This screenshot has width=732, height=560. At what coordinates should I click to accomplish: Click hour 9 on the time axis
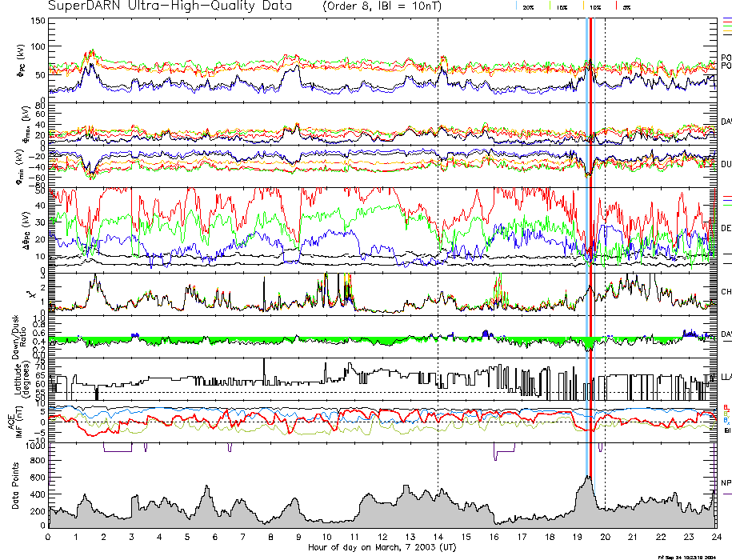click(298, 537)
